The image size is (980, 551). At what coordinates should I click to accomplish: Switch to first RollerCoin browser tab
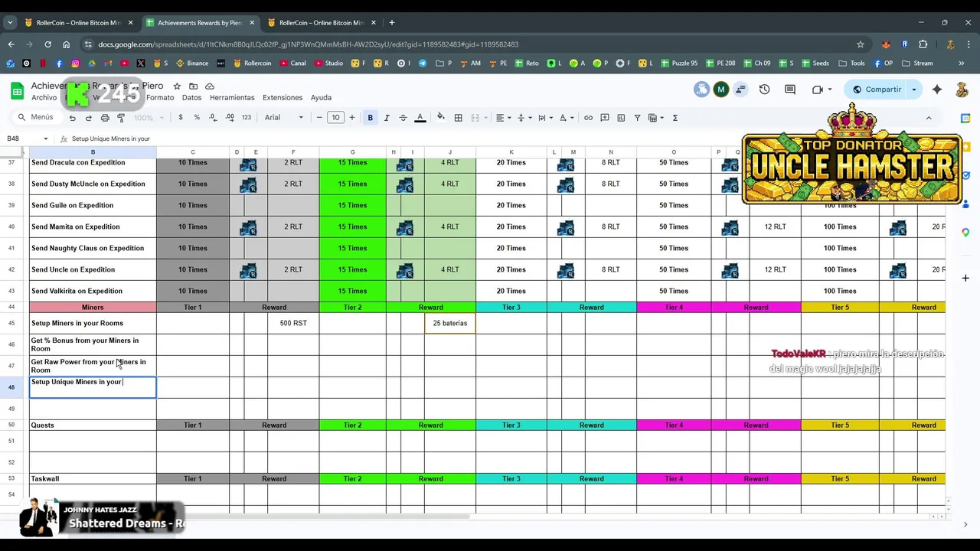click(x=77, y=23)
